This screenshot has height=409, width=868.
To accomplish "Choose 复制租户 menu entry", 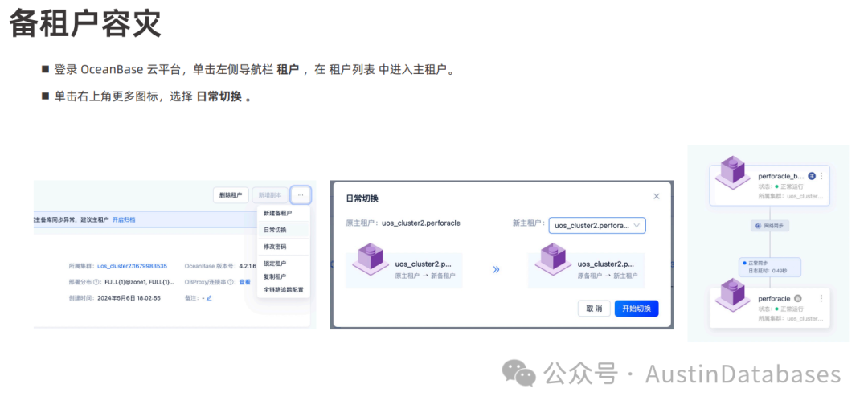I will point(275,276).
